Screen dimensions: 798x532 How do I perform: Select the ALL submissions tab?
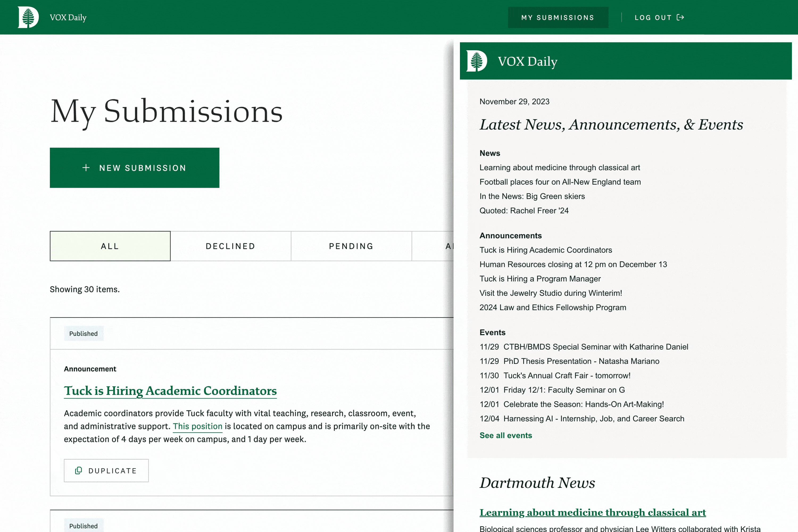point(110,246)
